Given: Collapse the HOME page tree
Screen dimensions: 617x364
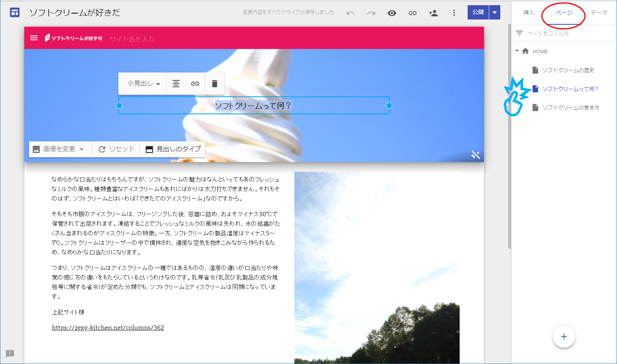Looking at the screenshot, I should 517,51.
